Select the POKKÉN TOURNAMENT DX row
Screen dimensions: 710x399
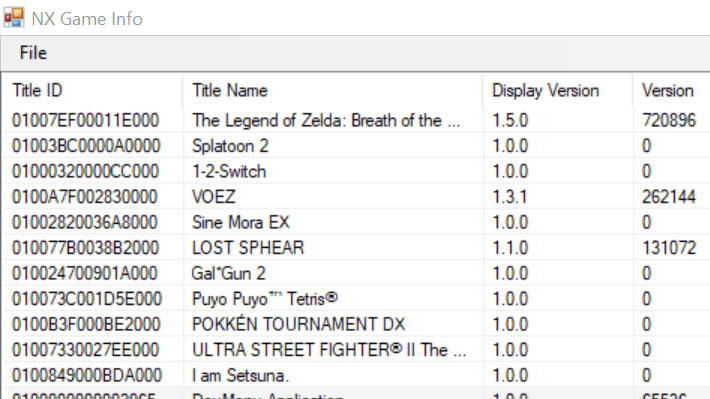(x=356, y=324)
